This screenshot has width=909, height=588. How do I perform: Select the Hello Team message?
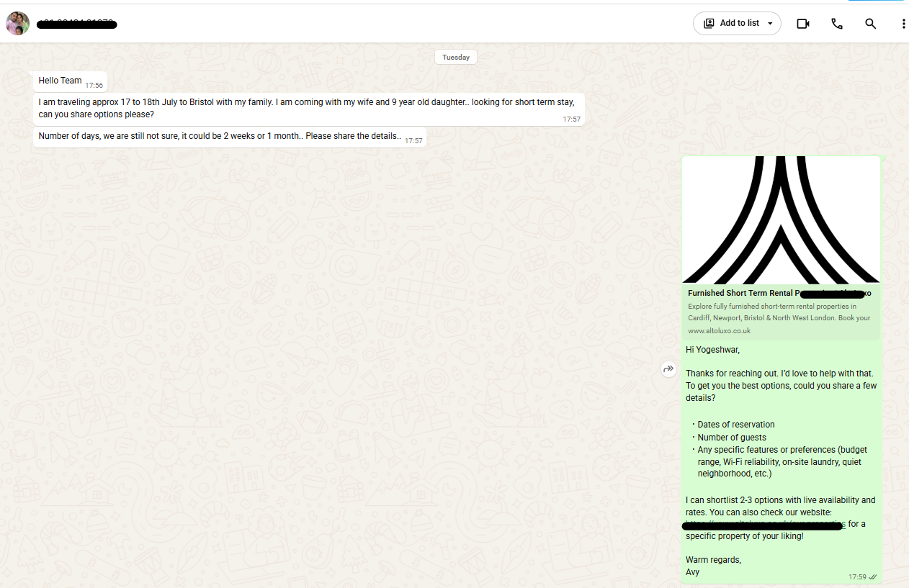[70, 81]
